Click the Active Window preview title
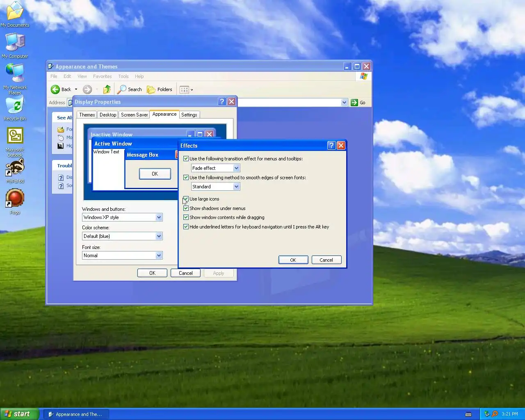Image resolution: width=525 pixels, height=420 pixels. (113, 144)
